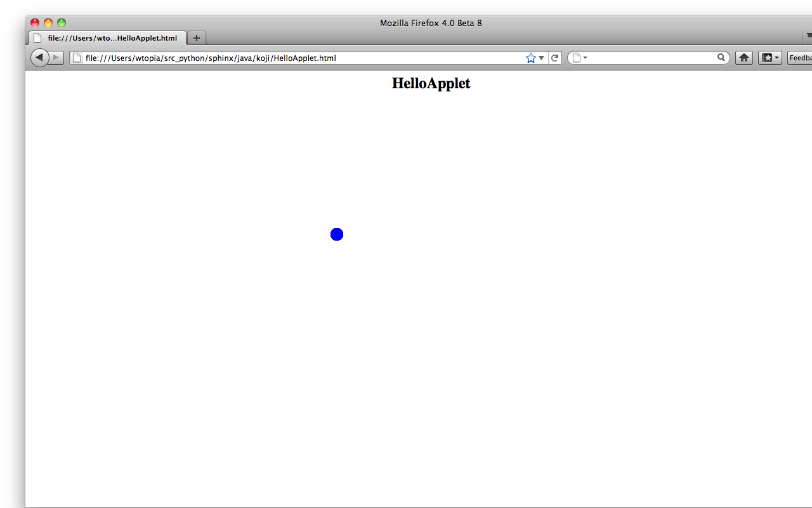Zoom the window with the green button

(x=62, y=23)
